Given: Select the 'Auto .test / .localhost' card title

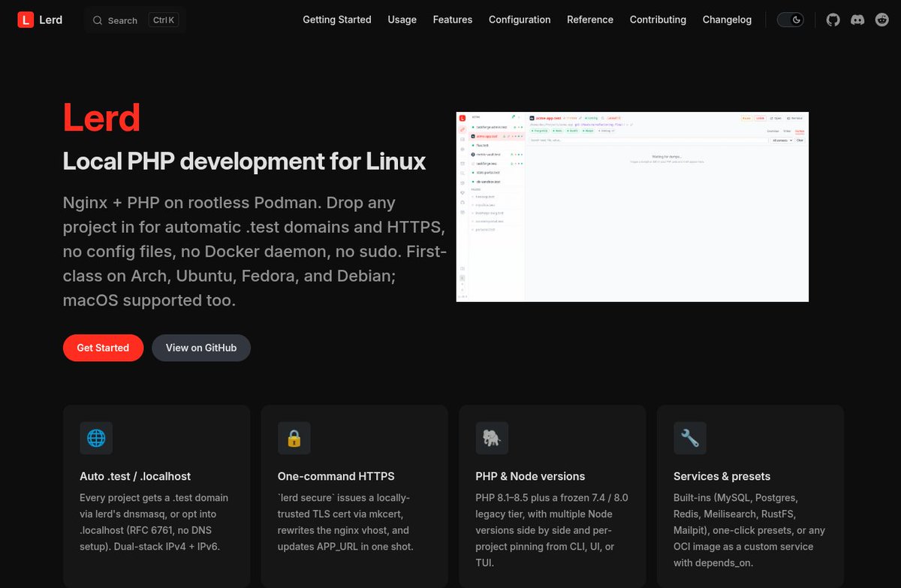Looking at the screenshot, I should (135, 476).
